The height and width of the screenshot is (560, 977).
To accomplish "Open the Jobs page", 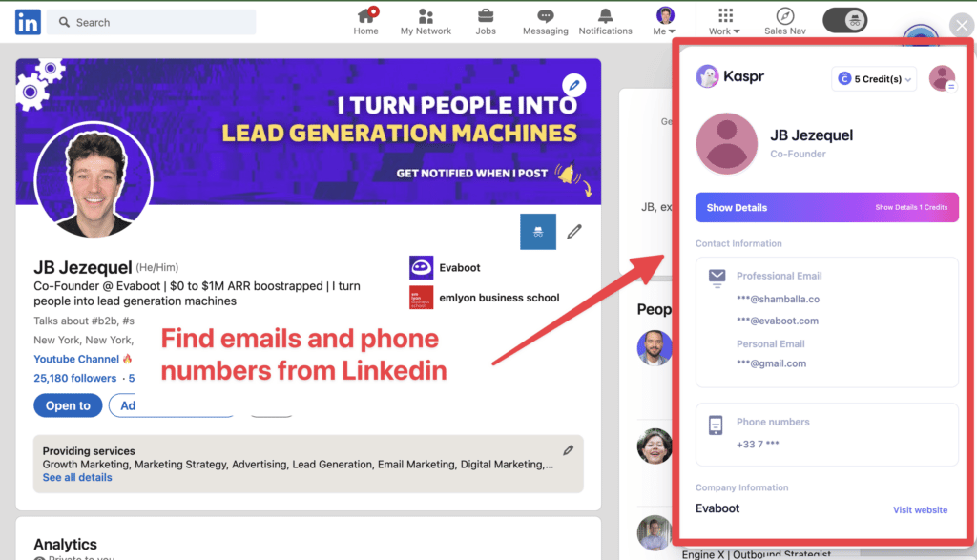I will tap(486, 22).
